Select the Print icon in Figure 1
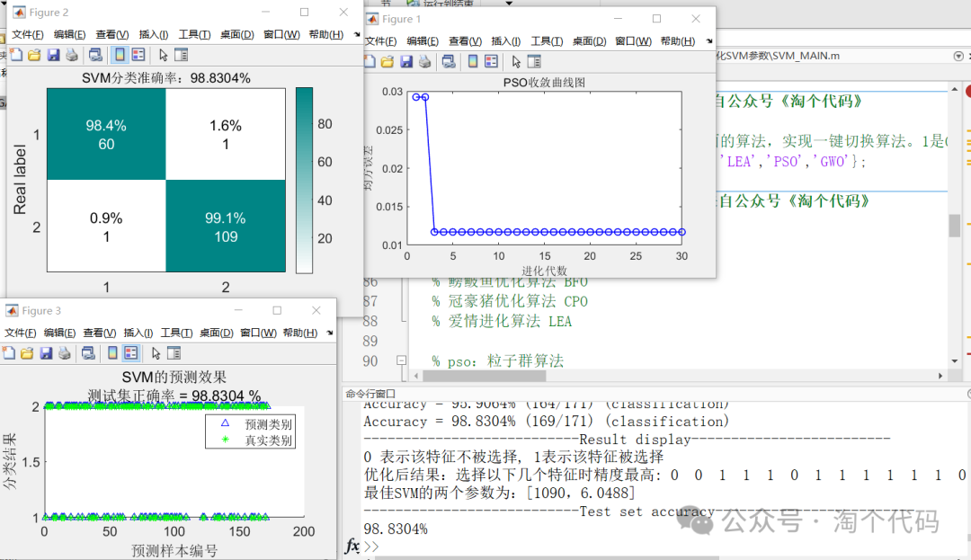The height and width of the screenshot is (560, 971). click(425, 62)
